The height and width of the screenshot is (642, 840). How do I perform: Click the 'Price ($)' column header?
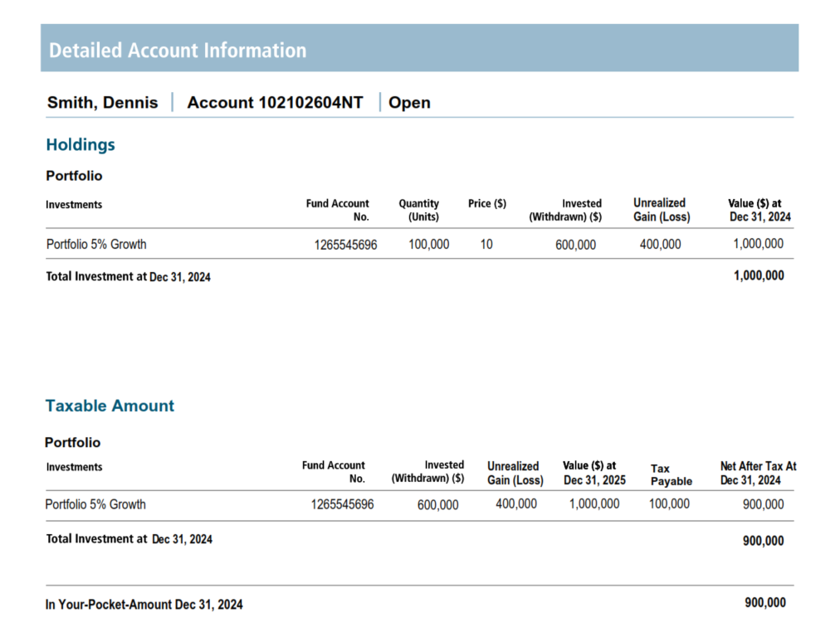[487, 203]
